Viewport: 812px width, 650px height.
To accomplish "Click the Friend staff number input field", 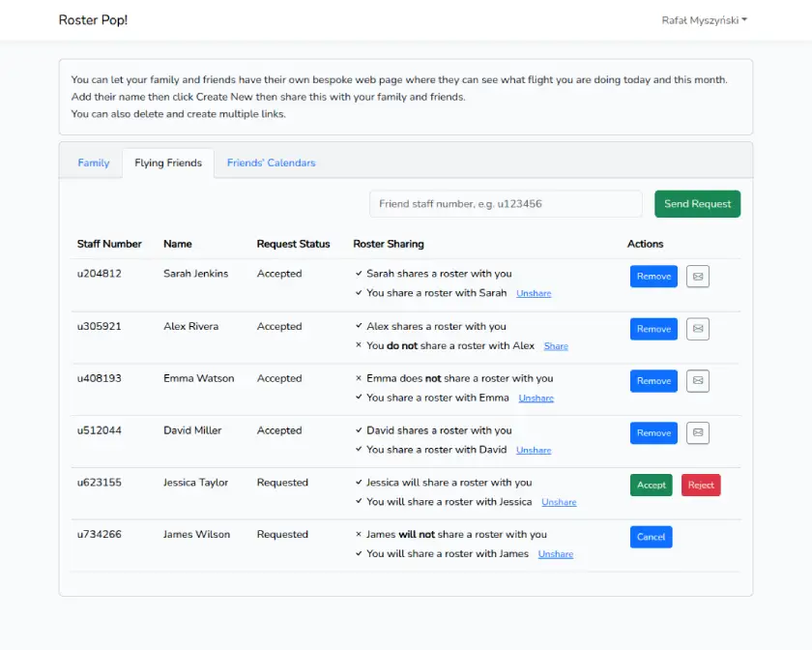I will coord(506,204).
